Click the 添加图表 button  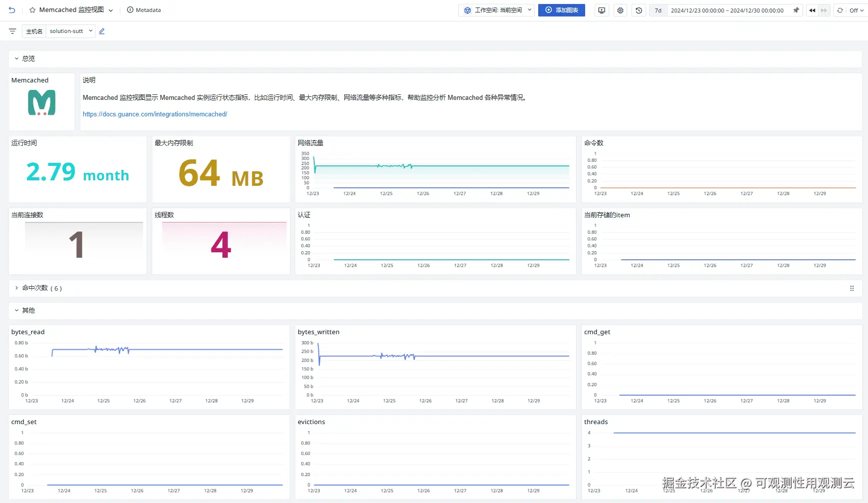pos(561,10)
